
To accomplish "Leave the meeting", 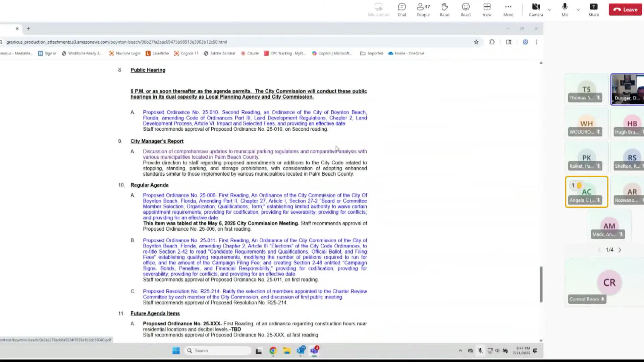I will 625,10.
